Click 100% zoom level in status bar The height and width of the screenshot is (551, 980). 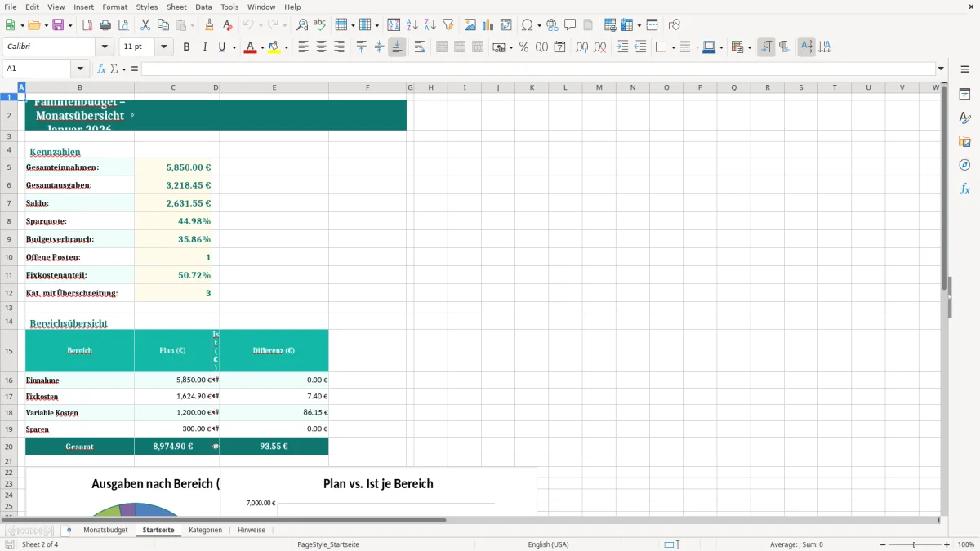pos(966,544)
